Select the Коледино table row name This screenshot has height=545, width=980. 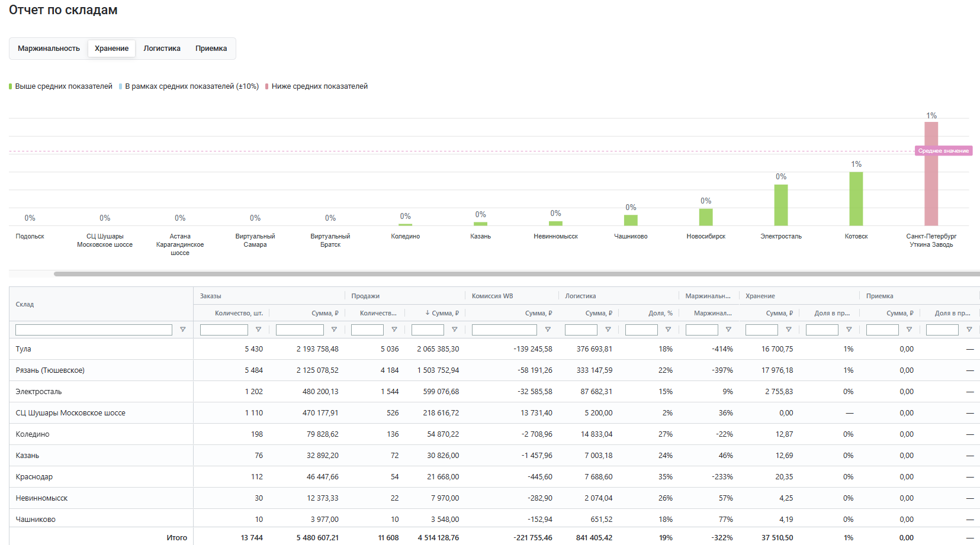coord(33,434)
